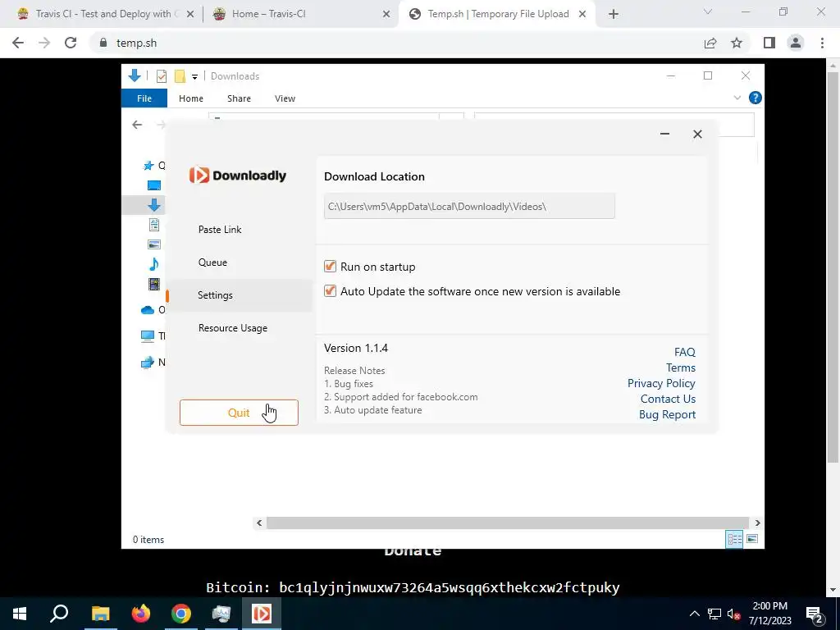840x630 pixels.
Task: Open Downloadly from taskbar
Action: (x=262, y=614)
